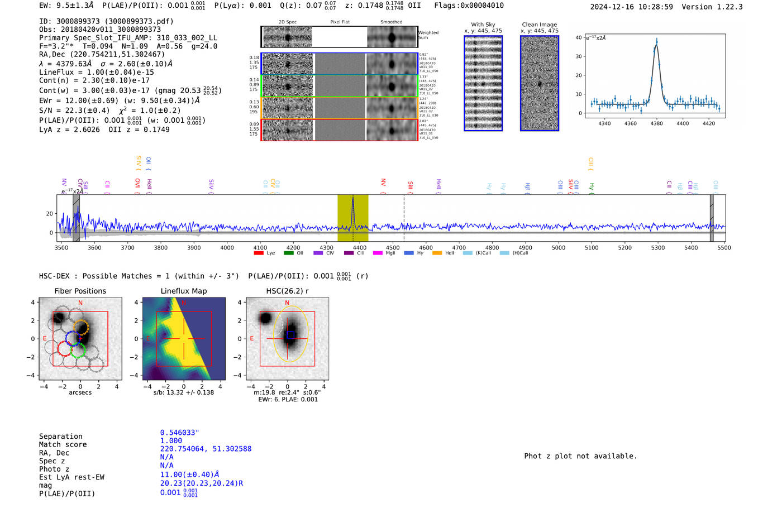Image resolution: width=782 pixels, height=532 pixels.
Task: Click the Obs: 20180420v011_3000899373 line
Action: [100, 30]
